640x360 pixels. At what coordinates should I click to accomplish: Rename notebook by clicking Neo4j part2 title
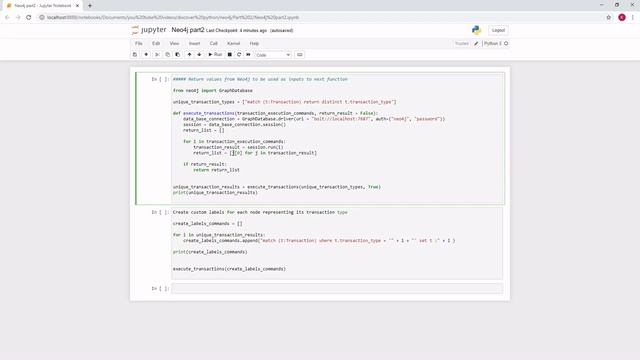pos(188,30)
